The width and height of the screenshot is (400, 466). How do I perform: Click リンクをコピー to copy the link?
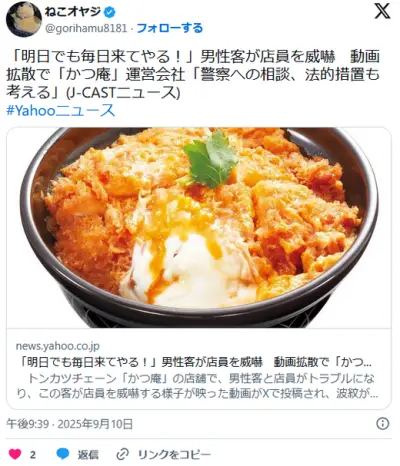[x=174, y=454]
